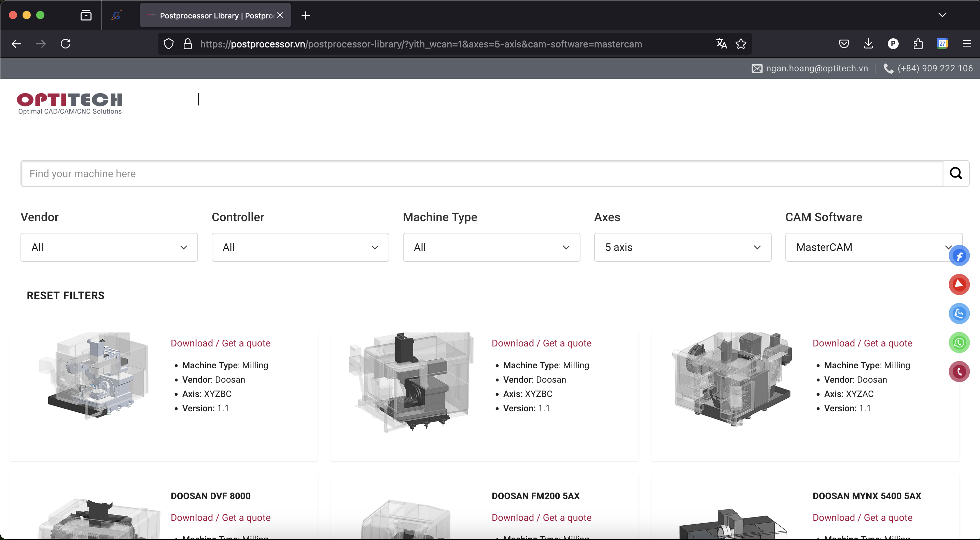Download quote under DOOSAN DVF 8000

click(x=221, y=517)
